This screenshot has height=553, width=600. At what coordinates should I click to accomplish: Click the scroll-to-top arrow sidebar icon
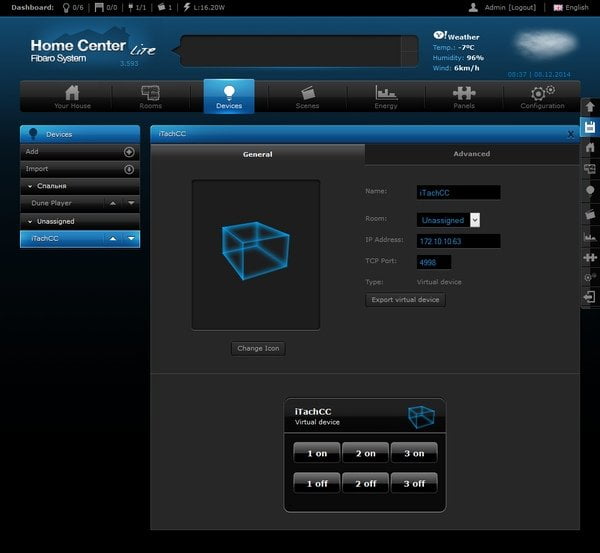590,107
